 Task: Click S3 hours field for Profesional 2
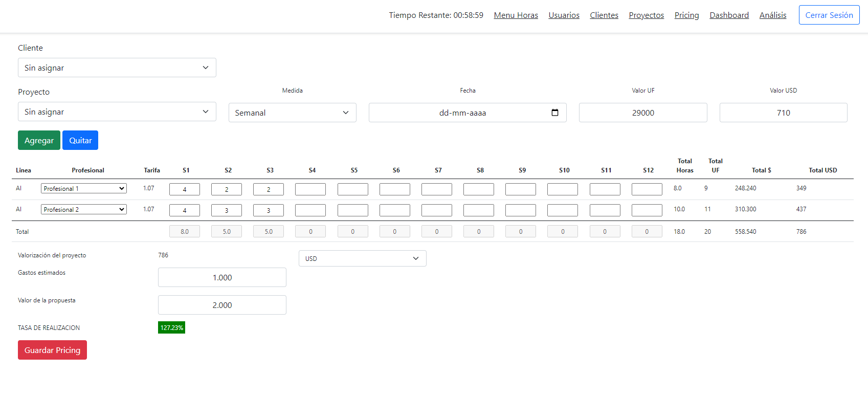pos(269,210)
